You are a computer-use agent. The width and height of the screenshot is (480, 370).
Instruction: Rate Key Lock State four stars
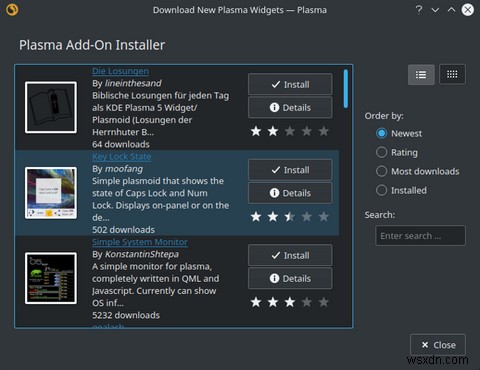[307, 217]
